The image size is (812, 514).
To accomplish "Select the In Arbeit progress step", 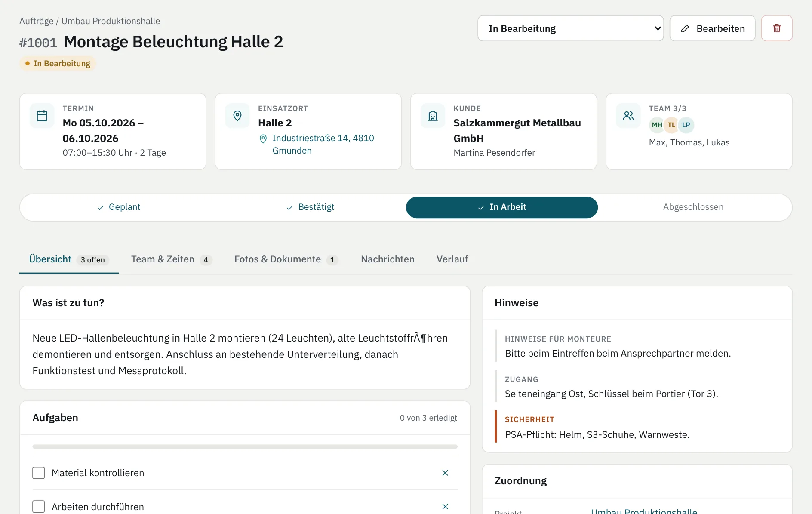I will [502, 207].
